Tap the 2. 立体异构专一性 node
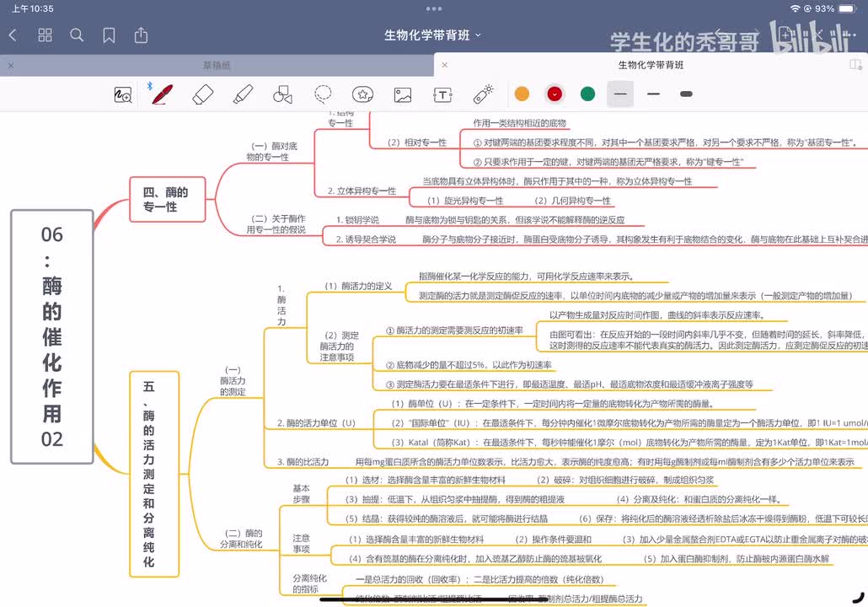This screenshot has width=868, height=607. click(x=362, y=191)
